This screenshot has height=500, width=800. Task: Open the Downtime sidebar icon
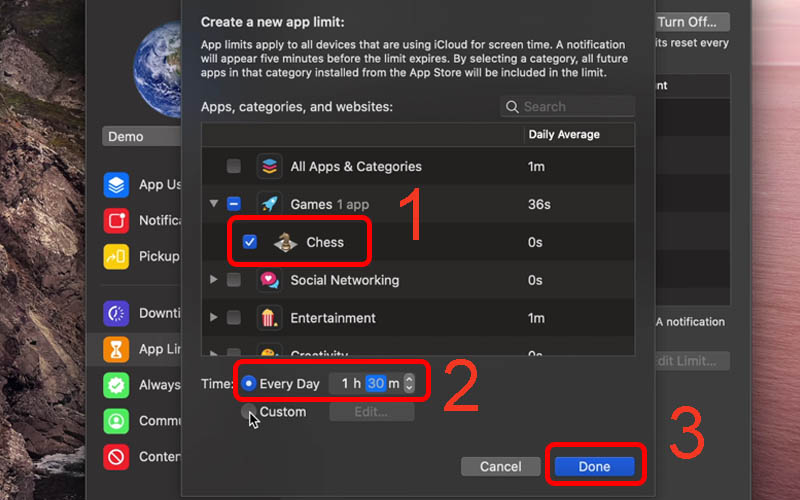117,313
